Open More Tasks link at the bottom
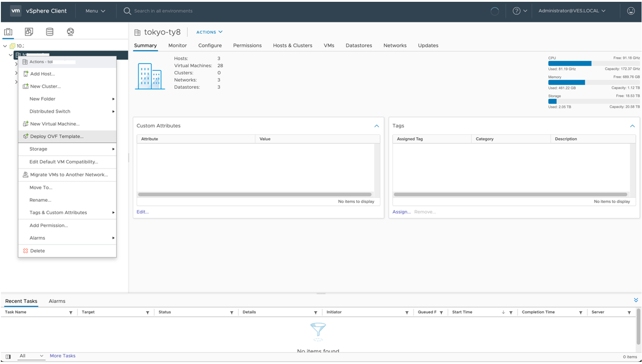The width and height of the screenshot is (642, 364). [62, 356]
